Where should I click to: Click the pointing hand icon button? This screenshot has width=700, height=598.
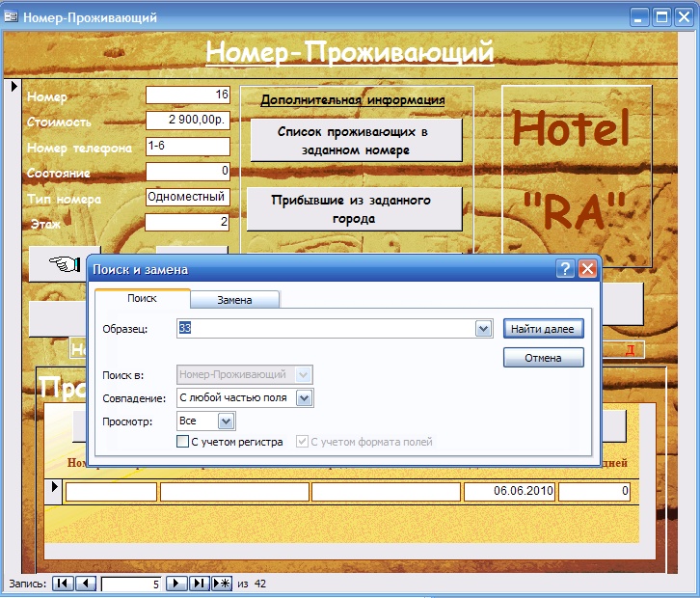tap(65, 264)
